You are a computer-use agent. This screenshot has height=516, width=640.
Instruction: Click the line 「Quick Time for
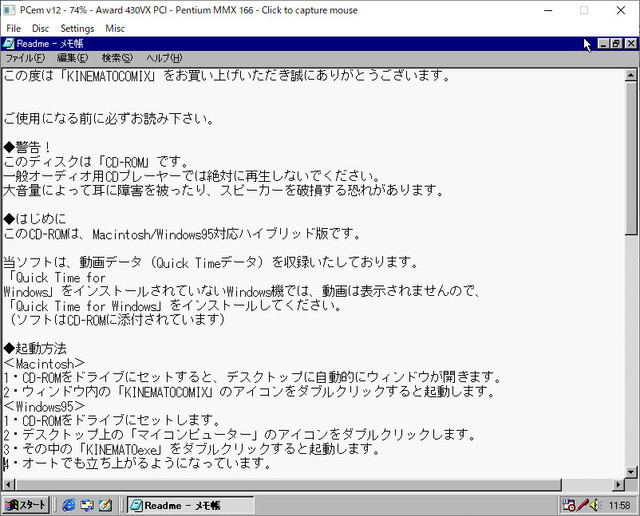tap(56, 278)
